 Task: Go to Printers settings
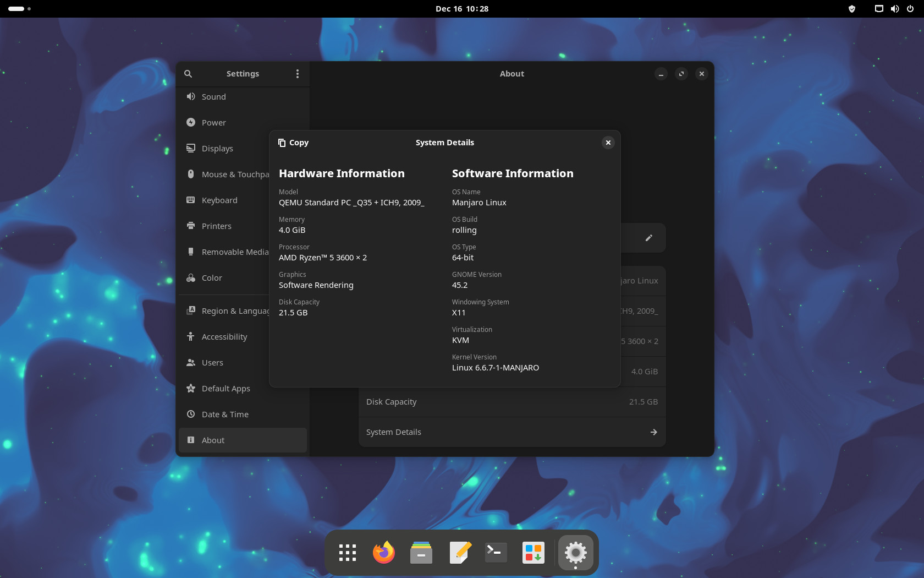point(224,226)
